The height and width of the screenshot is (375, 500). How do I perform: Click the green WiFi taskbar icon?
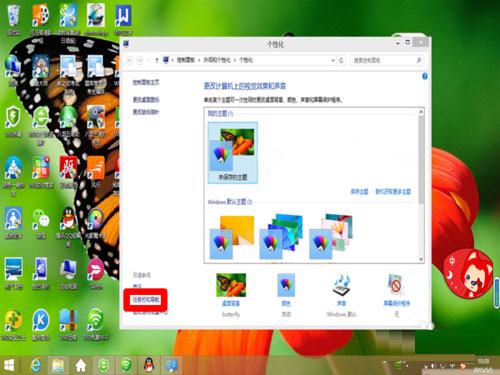tap(126, 366)
